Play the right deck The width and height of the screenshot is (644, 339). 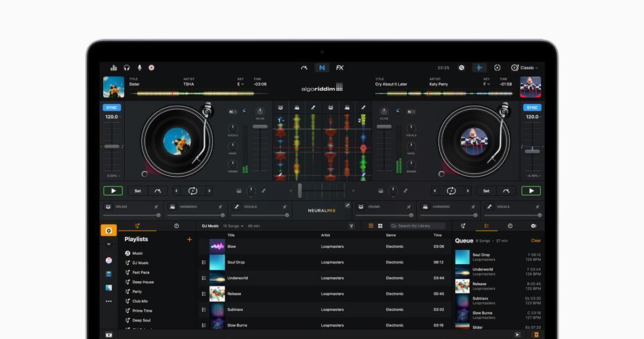click(x=531, y=191)
